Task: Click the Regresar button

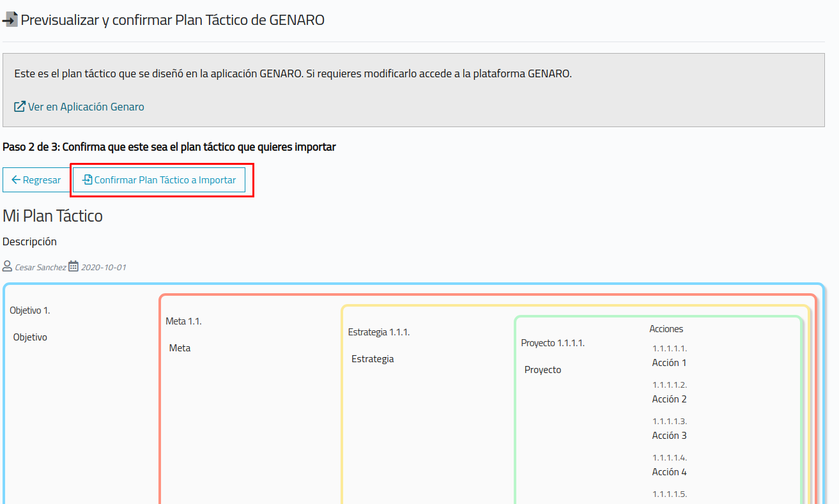Action: pos(36,180)
